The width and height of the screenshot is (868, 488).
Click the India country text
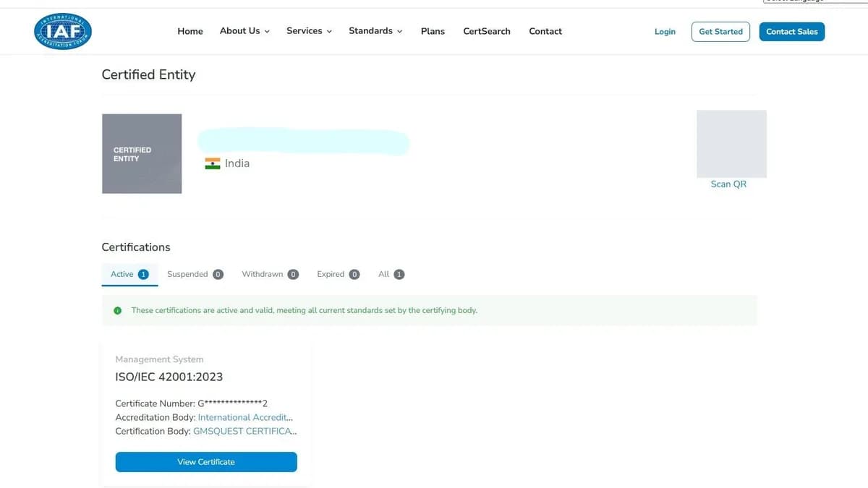tap(237, 163)
